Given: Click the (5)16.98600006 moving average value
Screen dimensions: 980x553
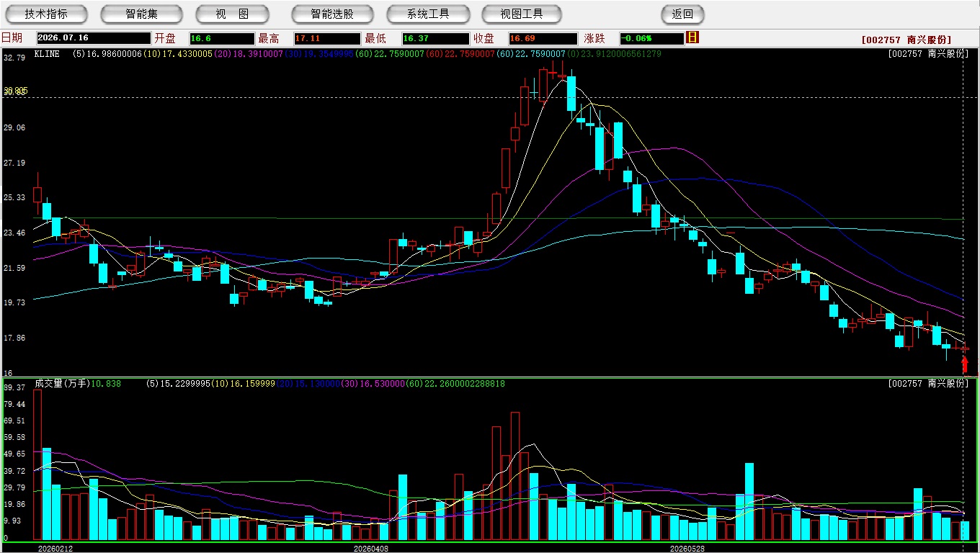Looking at the screenshot, I should coord(107,53).
